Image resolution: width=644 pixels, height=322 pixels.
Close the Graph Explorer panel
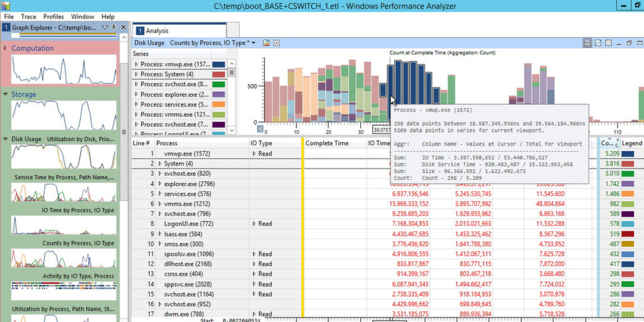[123, 28]
